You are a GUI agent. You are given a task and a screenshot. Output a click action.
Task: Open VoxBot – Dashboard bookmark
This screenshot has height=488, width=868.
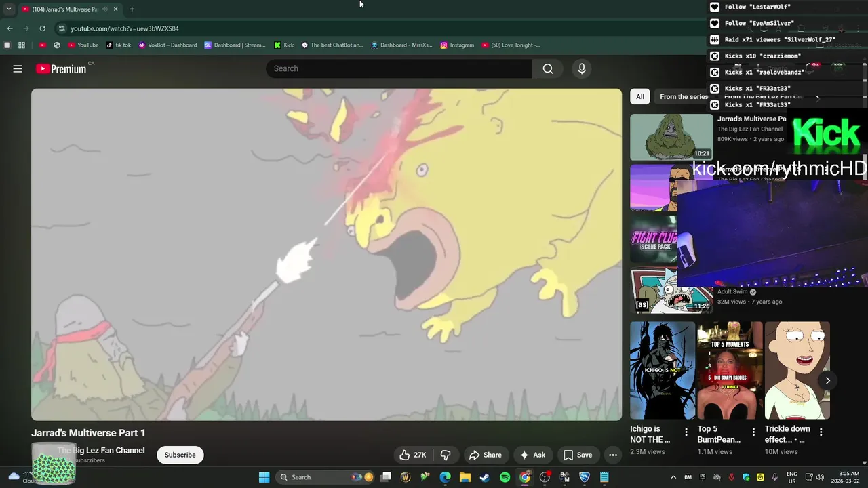(x=167, y=45)
